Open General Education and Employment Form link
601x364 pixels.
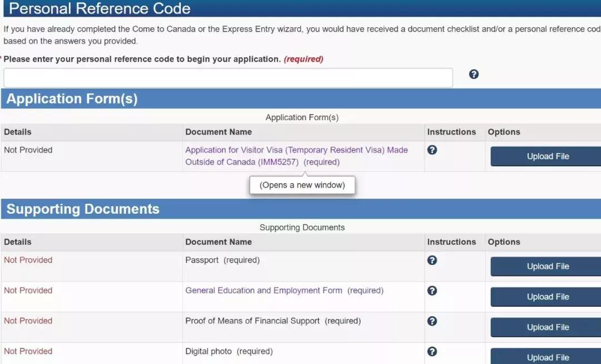[x=263, y=291]
